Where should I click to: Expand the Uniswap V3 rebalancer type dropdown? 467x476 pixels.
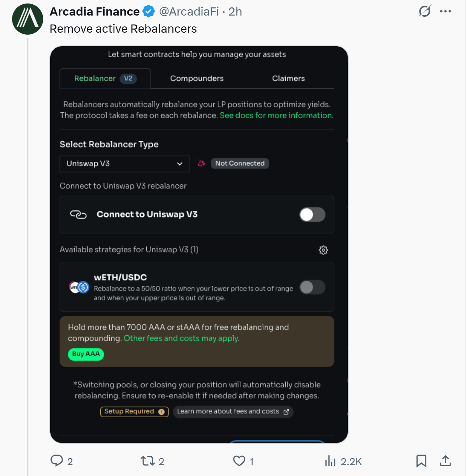[125, 164]
